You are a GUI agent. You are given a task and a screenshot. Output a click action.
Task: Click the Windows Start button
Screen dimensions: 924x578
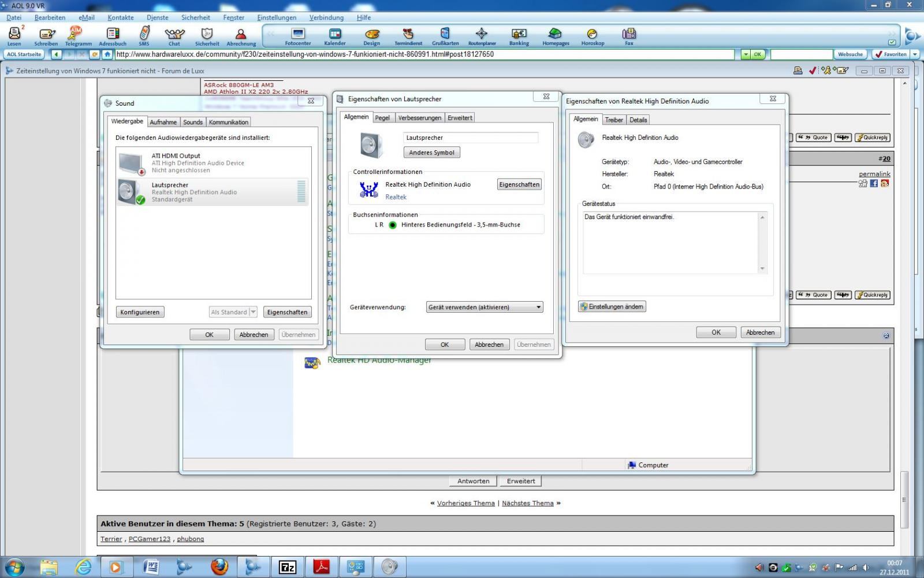click(x=14, y=567)
